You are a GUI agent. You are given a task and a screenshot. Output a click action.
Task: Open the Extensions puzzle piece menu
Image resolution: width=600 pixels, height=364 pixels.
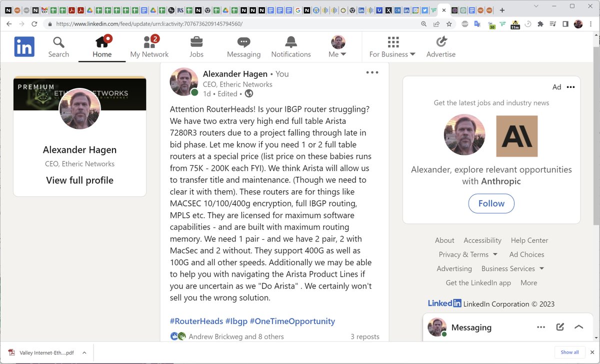pos(540,23)
